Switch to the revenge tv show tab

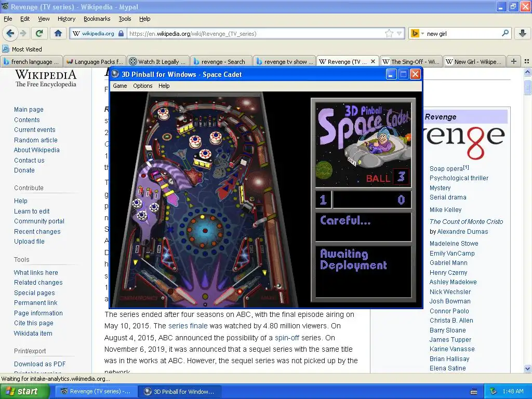[x=284, y=62]
